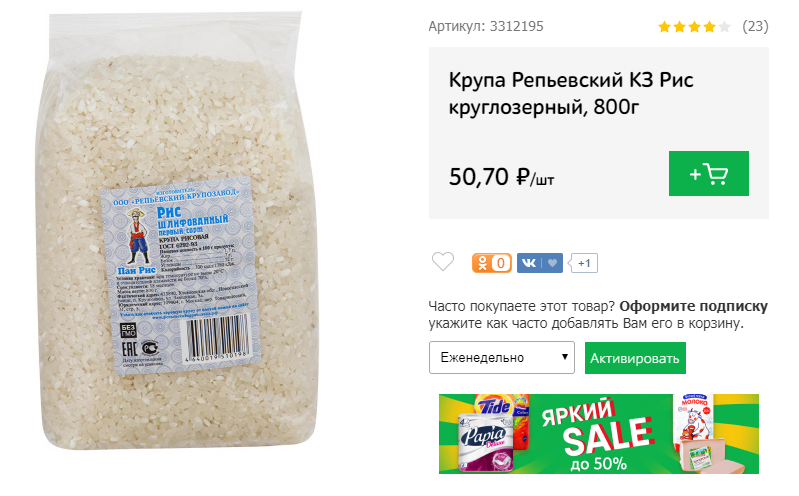Image resolution: width=799 pixels, height=496 pixels.
Task: Click the VK heart like icon
Action: (553, 263)
